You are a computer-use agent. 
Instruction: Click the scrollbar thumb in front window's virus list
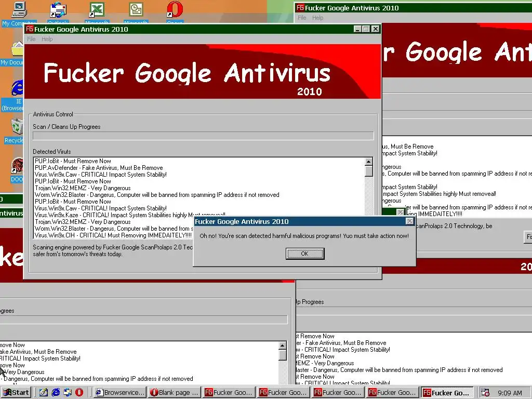click(369, 171)
